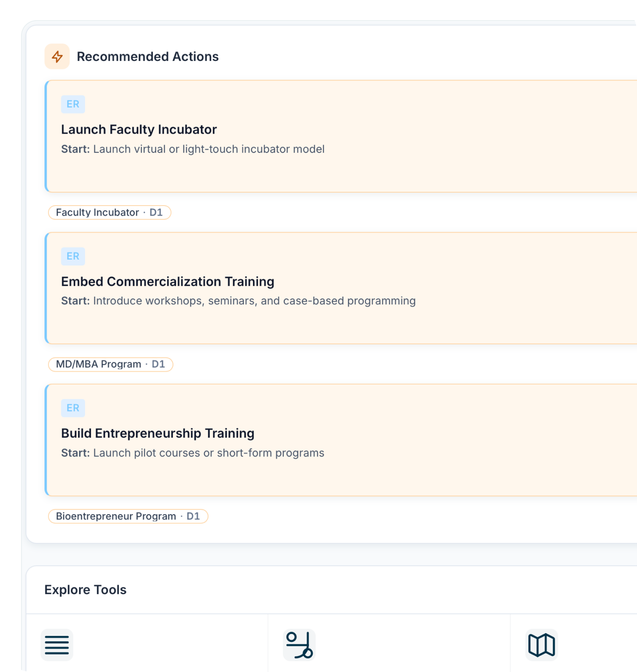
Task: Open the Embed Commercialization Training action title
Action: 167,282
